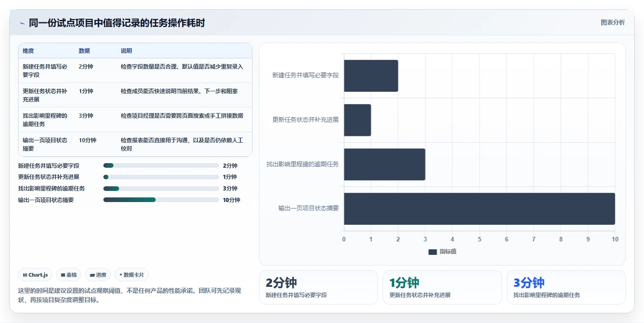
Task: Click the progress bar of 输出一页项目状态摘要
Action: point(161,200)
